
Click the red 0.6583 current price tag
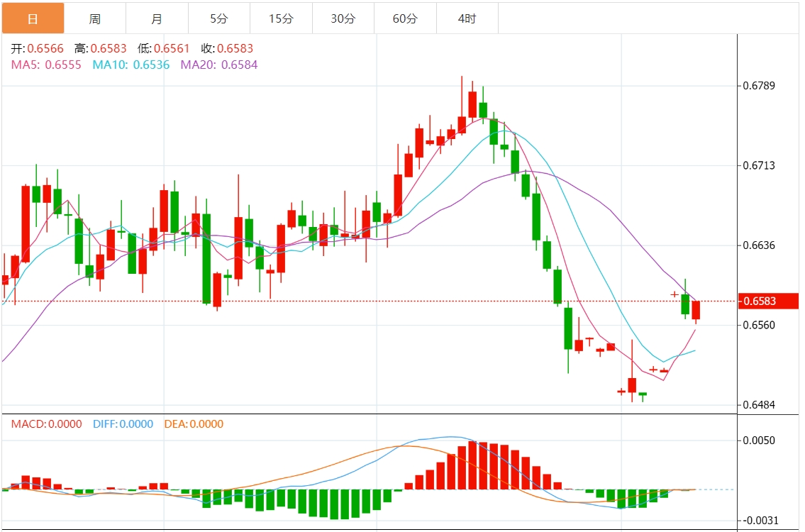point(769,301)
